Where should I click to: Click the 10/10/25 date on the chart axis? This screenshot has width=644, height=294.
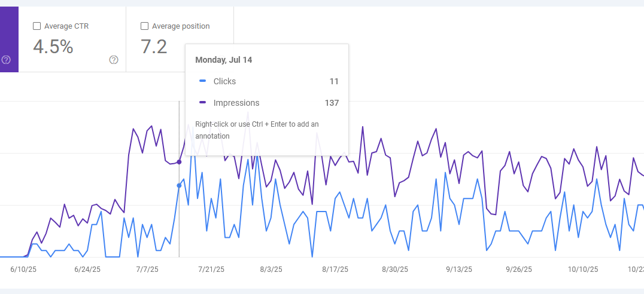pyautogui.click(x=583, y=269)
